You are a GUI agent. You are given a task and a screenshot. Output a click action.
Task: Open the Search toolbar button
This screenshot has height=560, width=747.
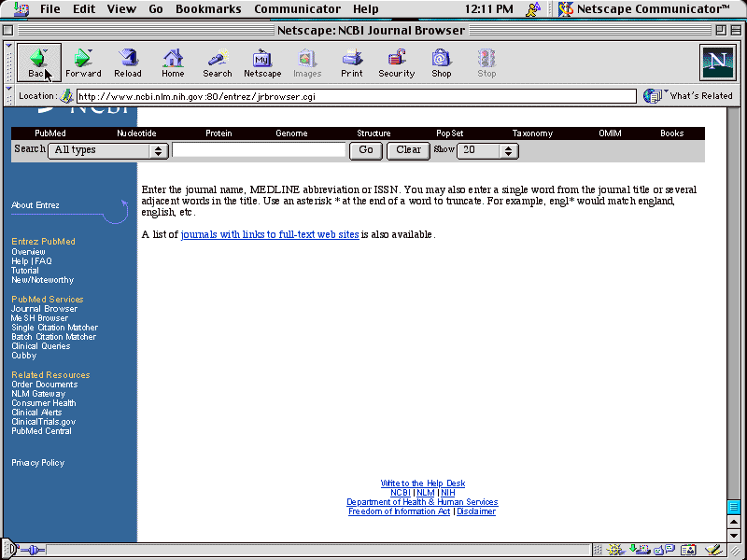point(218,63)
